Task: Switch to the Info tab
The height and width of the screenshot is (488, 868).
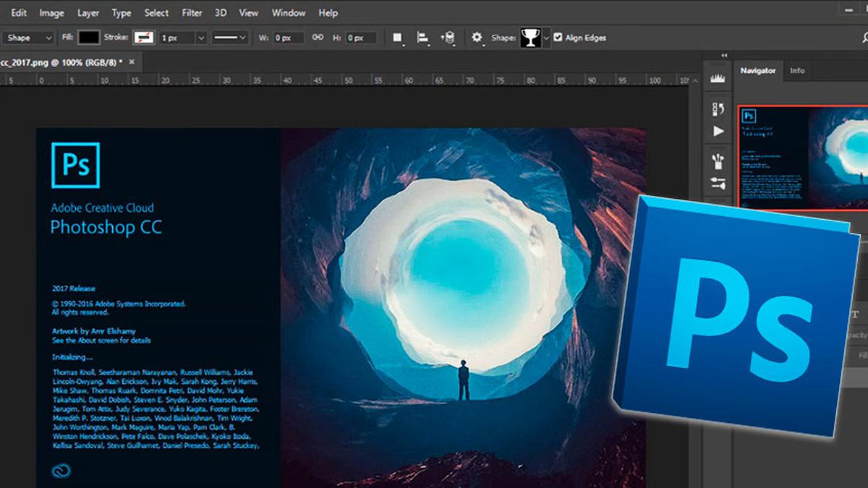Action: (x=796, y=71)
